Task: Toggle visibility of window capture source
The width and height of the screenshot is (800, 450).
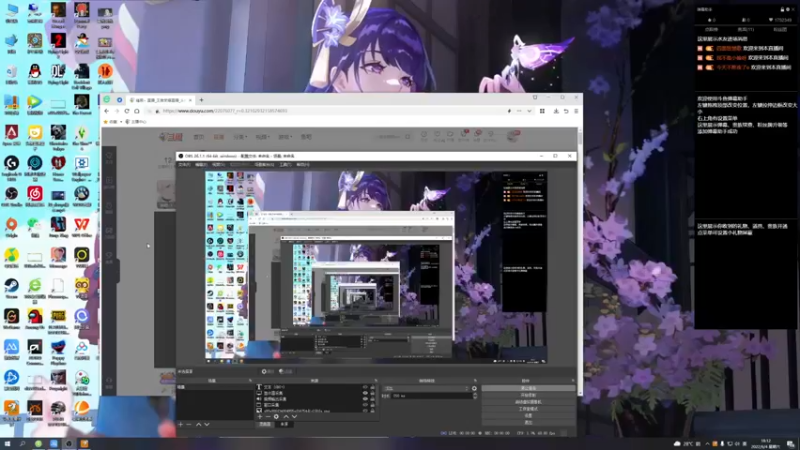Action: (x=365, y=405)
